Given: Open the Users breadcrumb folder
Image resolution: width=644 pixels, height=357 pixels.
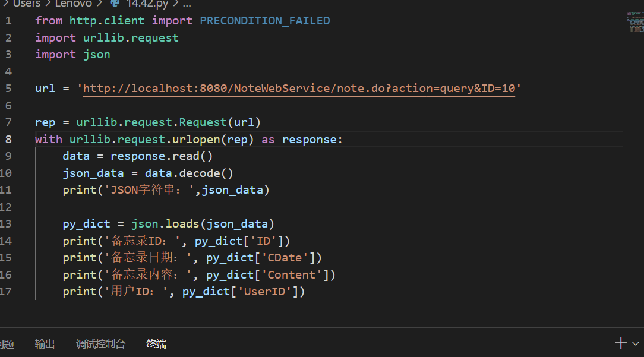Looking at the screenshot, I should coord(26,3).
